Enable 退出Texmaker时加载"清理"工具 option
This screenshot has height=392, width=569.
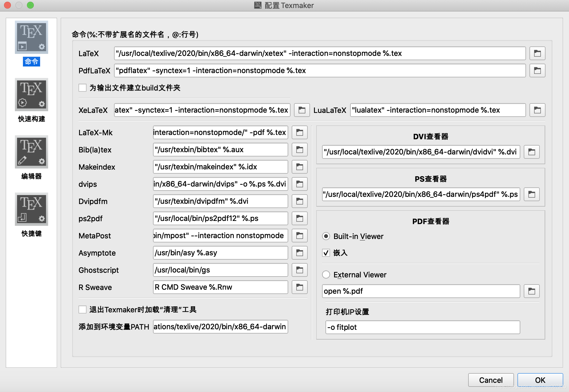tap(83, 309)
